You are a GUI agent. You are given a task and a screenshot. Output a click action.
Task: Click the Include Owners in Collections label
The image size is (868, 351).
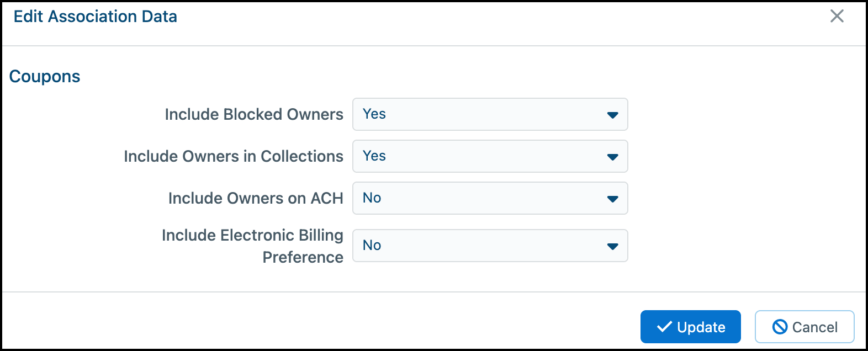pos(234,156)
